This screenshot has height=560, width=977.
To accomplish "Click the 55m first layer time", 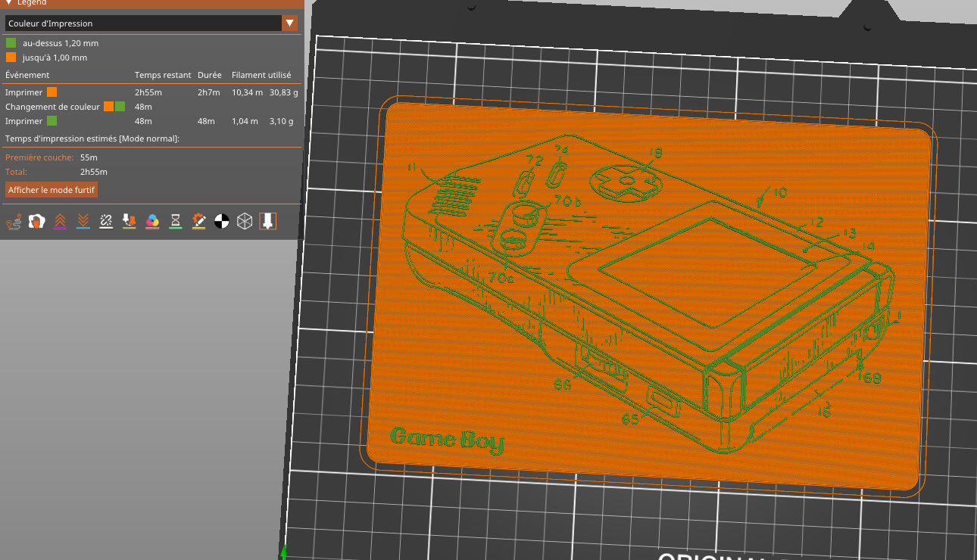I will 89,157.
